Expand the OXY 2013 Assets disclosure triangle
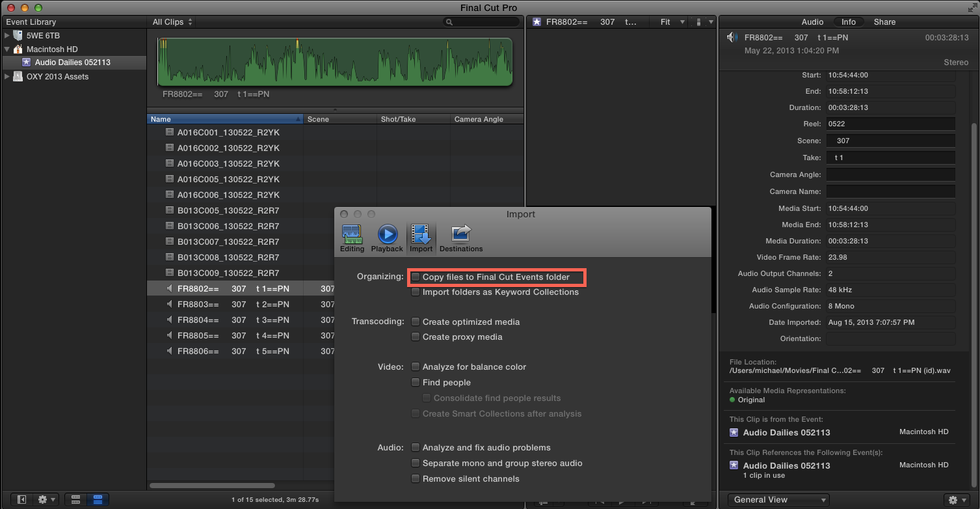This screenshot has height=509, width=980. [x=7, y=76]
